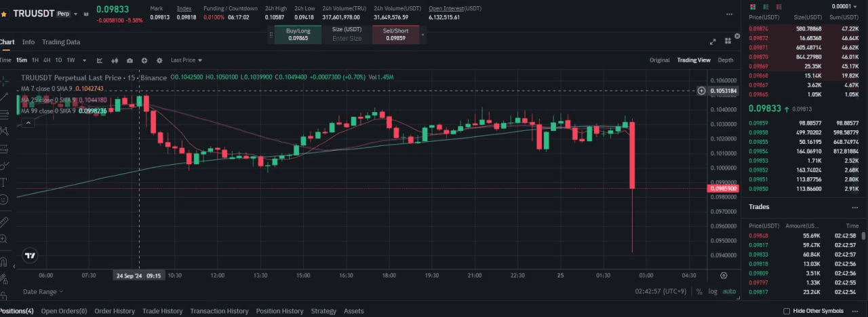Screen dimensions: 868x317
Task: Open chart settings gear in toolbar
Action: coord(159,60)
